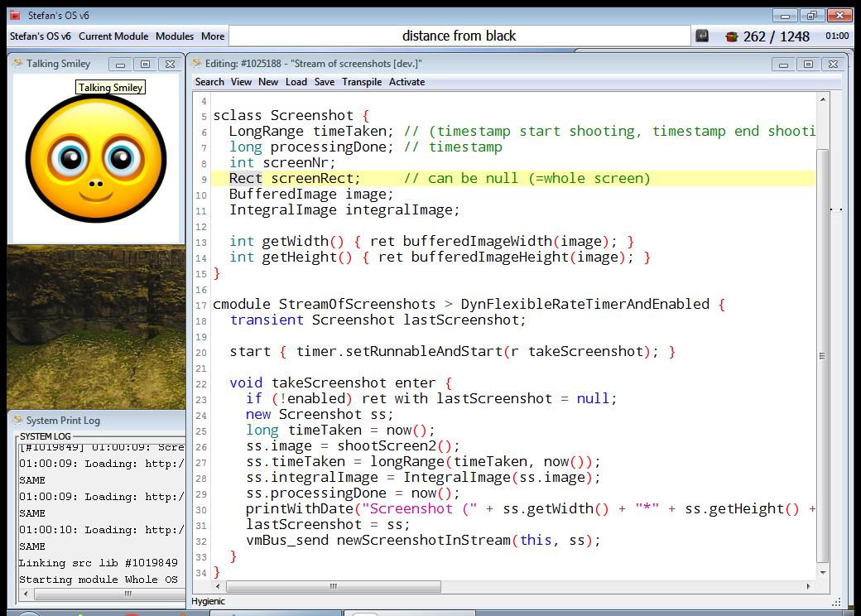Click the System Print Log title icon
The image size is (861, 616).
[x=17, y=421]
